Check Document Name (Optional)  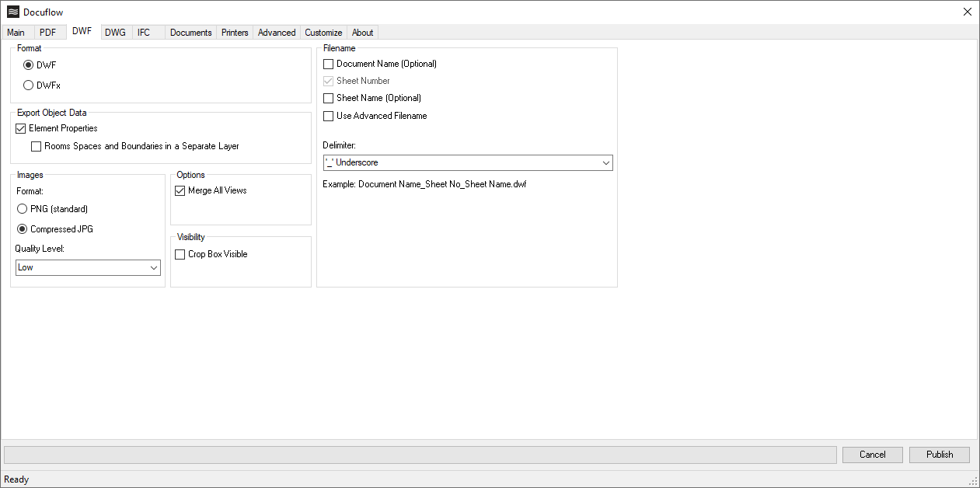coord(328,64)
